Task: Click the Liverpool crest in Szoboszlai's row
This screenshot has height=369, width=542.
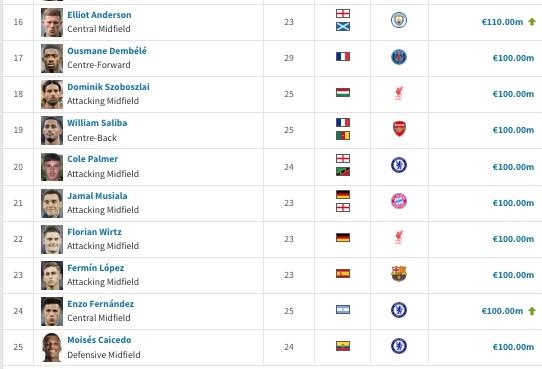Action: 398,93
